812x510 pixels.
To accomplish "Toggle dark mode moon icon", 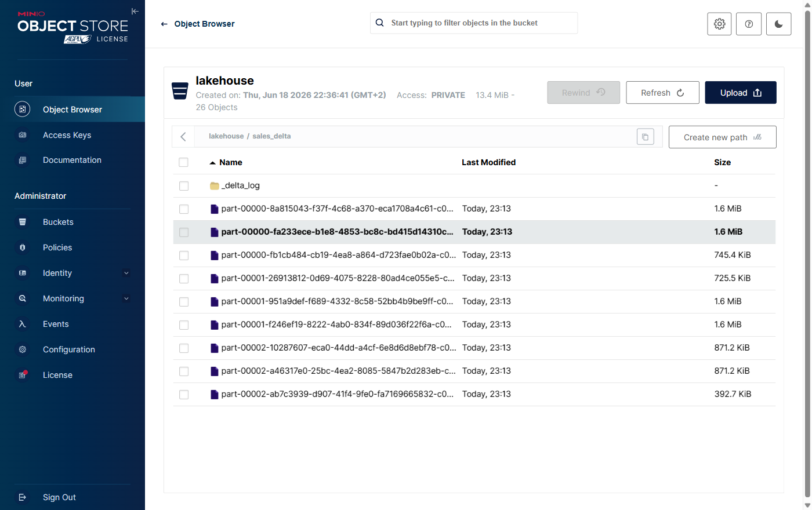I will [778, 24].
